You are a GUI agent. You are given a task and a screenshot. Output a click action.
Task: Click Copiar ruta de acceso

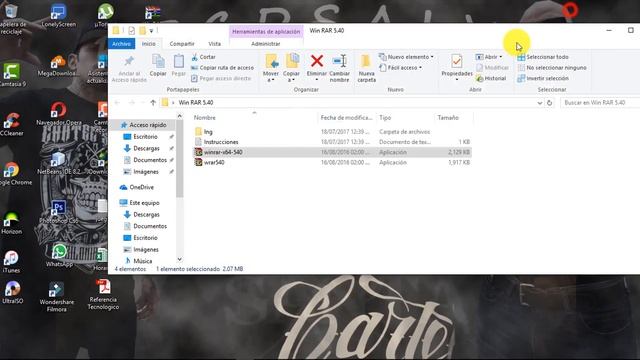click(x=222, y=68)
